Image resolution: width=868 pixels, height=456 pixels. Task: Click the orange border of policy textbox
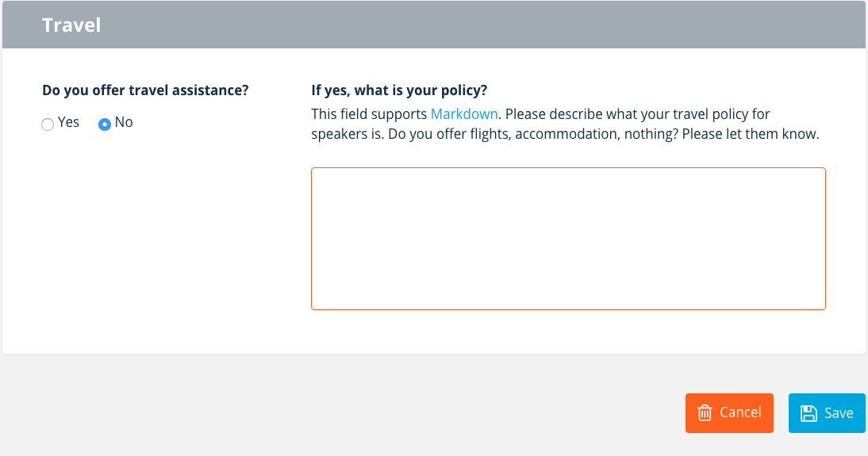pos(568,168)
